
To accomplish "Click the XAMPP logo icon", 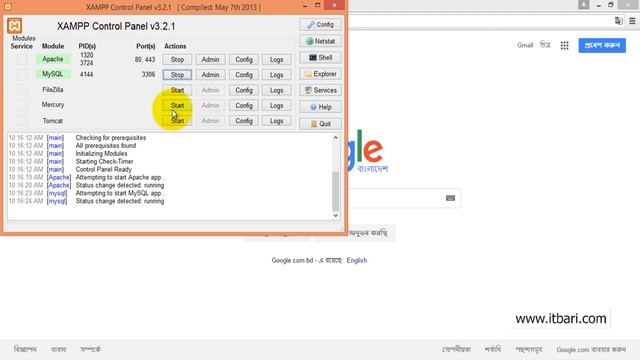I will [x=15, y=26].
